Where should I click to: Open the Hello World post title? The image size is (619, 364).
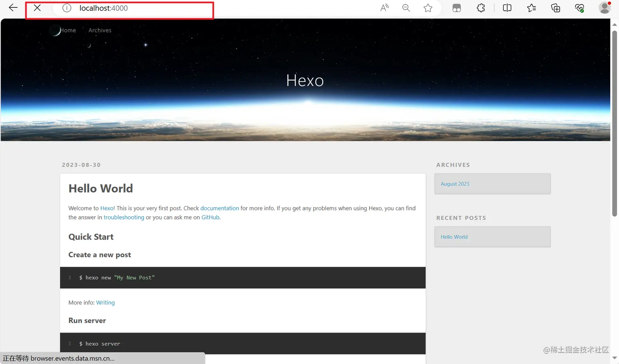(101, 188)
